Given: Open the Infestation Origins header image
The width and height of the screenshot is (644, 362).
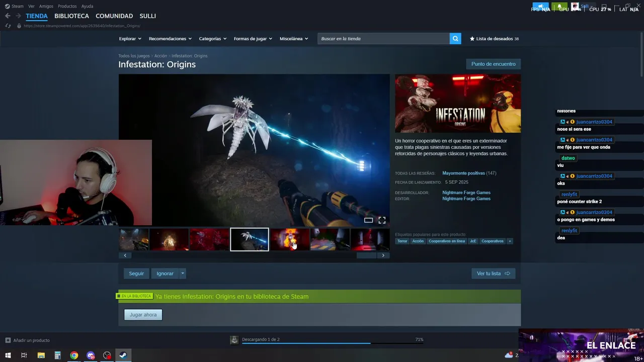Looking at the screenshot, I should point(458,104).
